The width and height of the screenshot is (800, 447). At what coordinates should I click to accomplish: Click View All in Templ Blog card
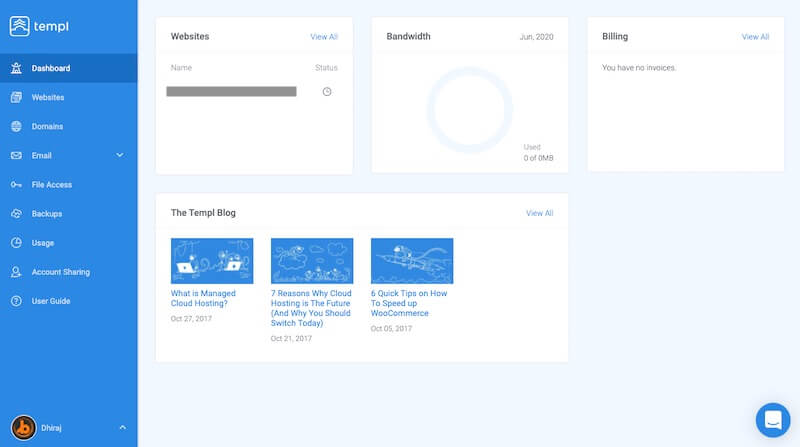(x=539, y=213)
